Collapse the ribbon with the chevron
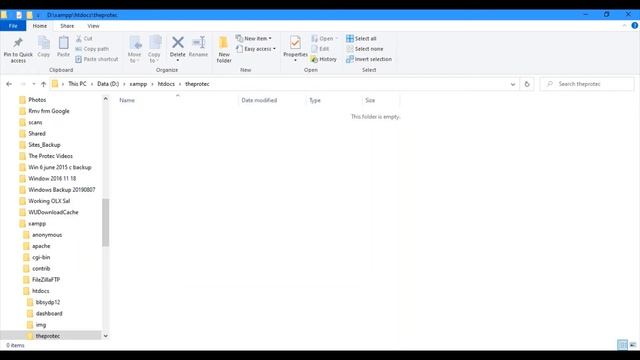 click(x=624, y=25)
